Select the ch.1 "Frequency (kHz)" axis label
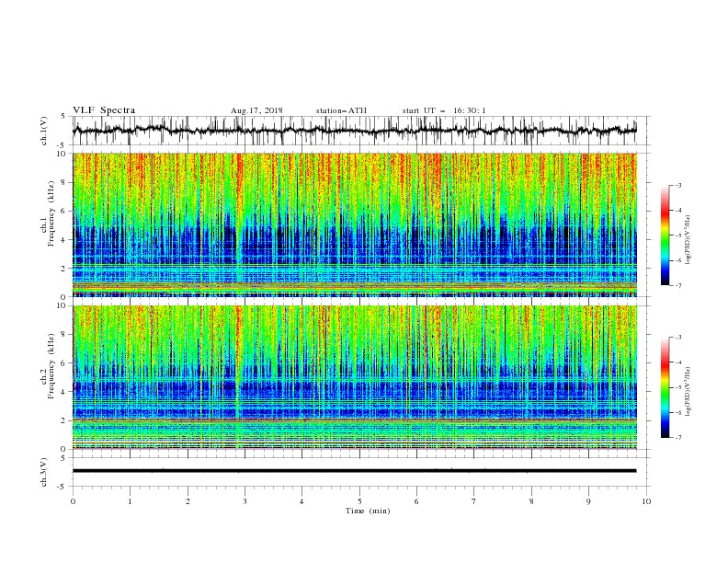The height and width of the screenshot is (563, 728). 51,213
